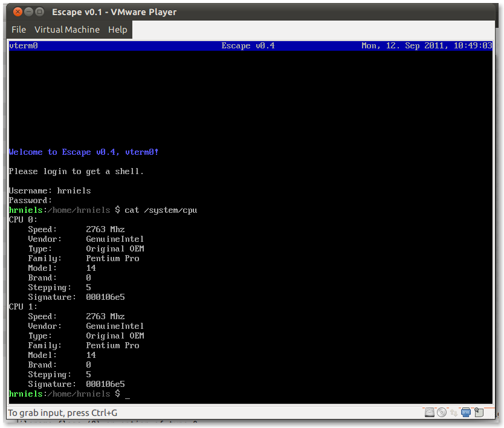Open the File menu
504x428 pixels.
[19, 30]
